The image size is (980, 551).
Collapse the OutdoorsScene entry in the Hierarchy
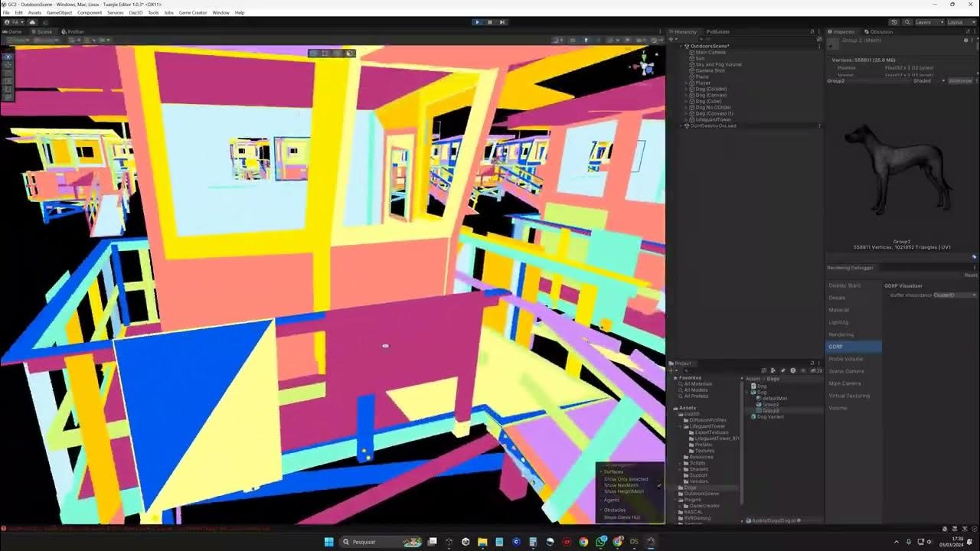click(x=681, y=46)
